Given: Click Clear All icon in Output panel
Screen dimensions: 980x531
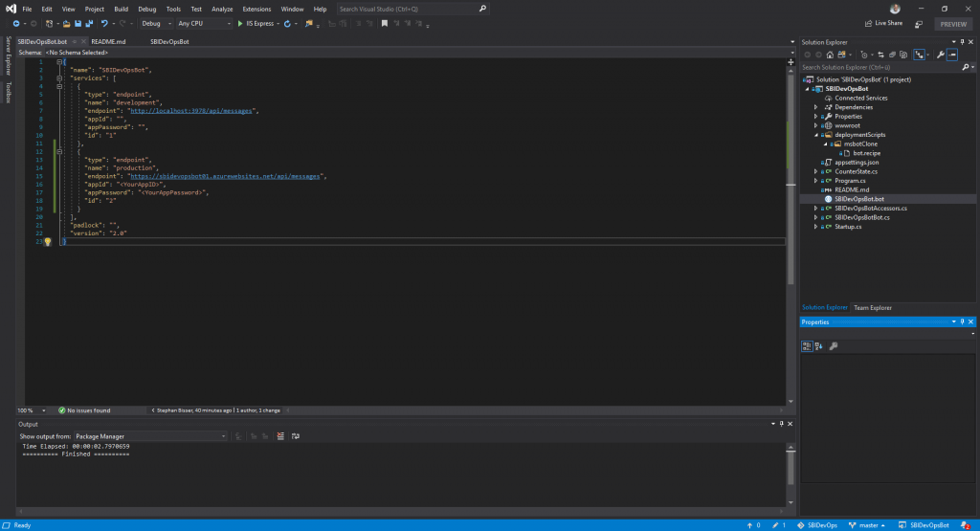Looking at the screenshot, I should 280,436.
